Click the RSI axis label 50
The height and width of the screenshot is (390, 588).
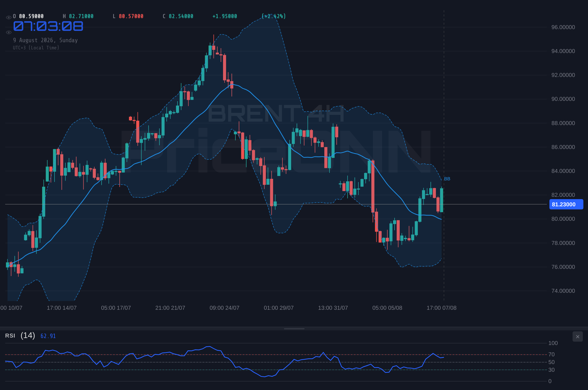pos(551,362)
